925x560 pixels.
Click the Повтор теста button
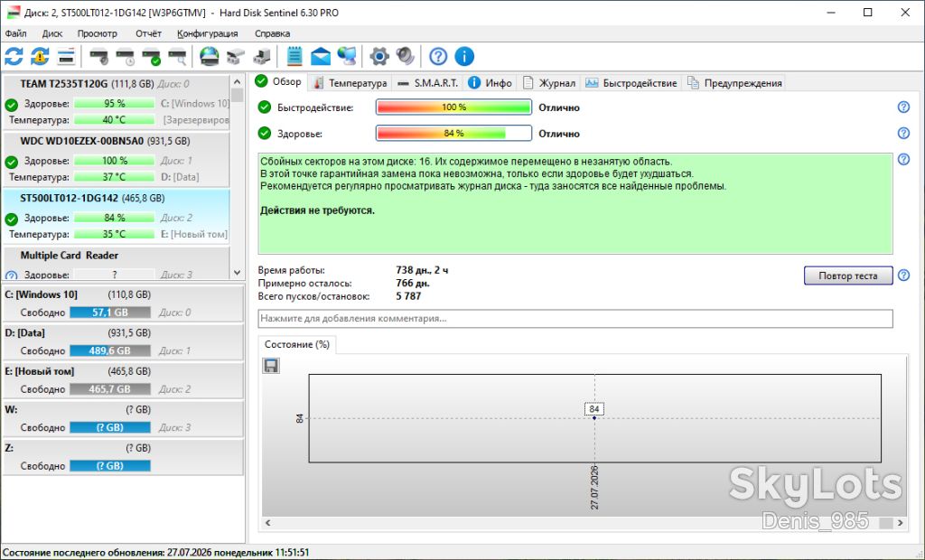[847, 275]
